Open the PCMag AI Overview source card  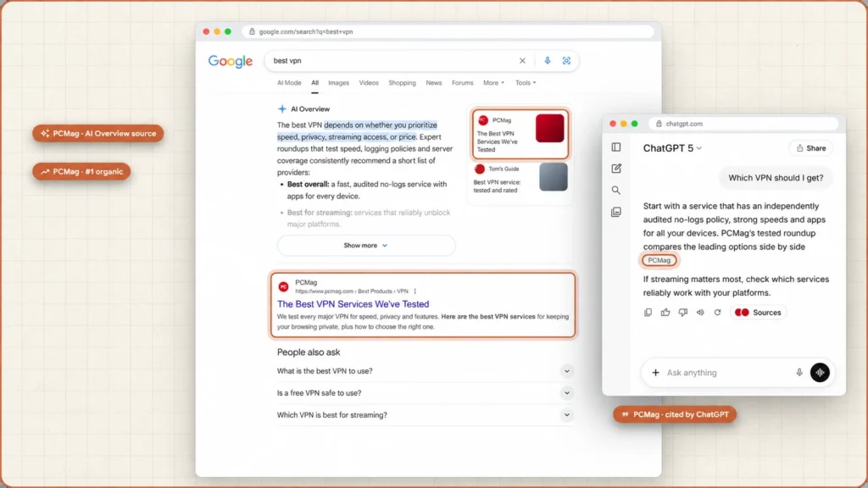(x=520, y=134)
